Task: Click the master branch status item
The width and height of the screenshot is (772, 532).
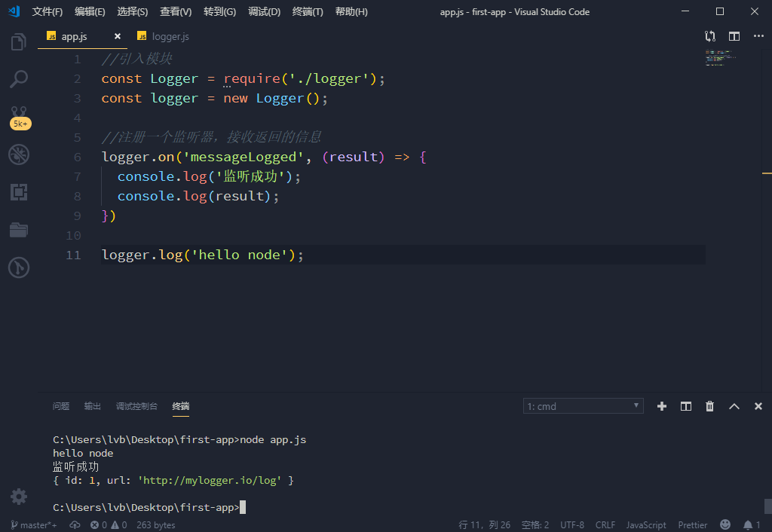Action: tap(33, 525)
